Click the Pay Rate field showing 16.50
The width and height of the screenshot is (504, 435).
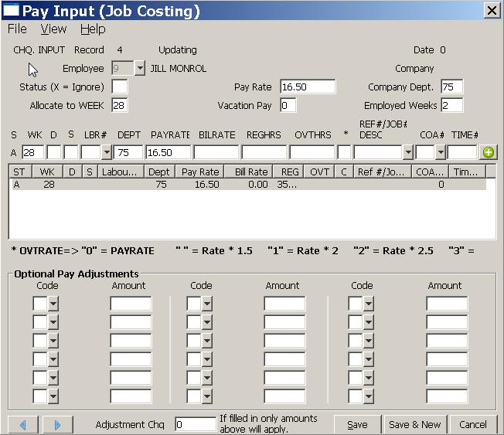(308, 87)
